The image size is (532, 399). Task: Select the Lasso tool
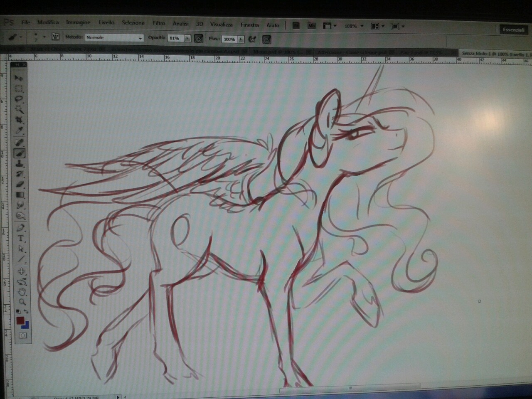(x=19, y=99)
